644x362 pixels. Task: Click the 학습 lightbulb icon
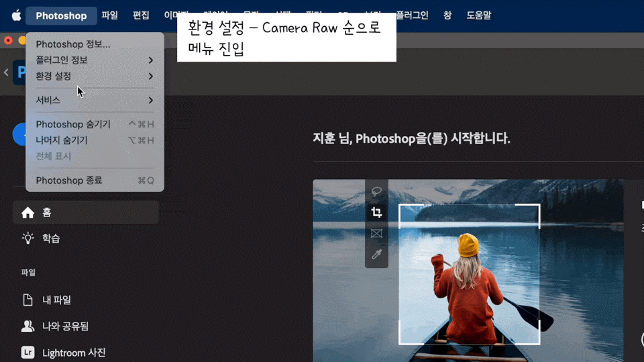tap(28, 239)
